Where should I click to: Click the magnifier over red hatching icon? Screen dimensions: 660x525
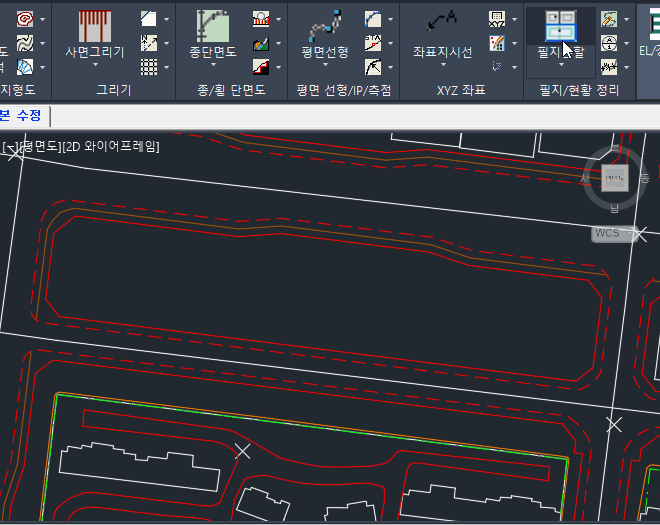(261, 19)
